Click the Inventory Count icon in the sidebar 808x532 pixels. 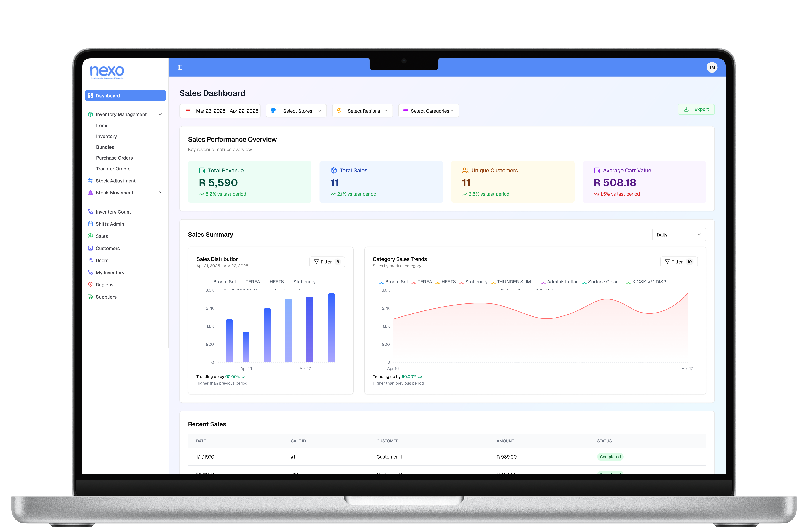click(x=90, y=211)
